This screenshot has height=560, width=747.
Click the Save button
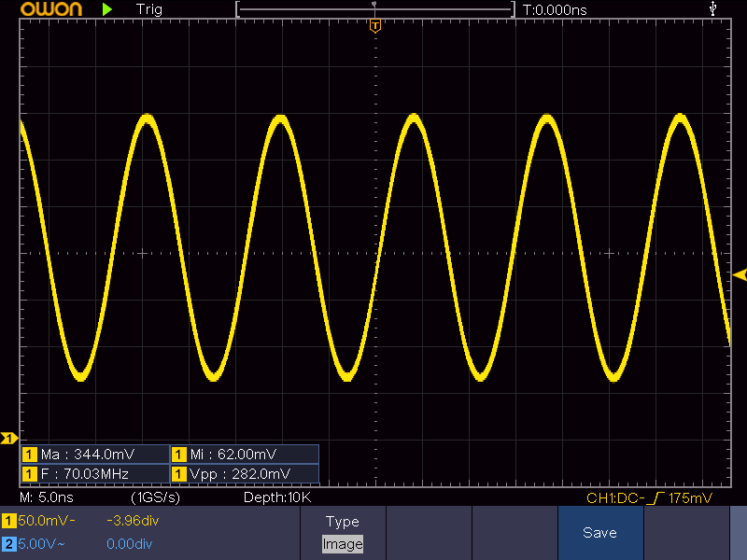tap(600, 533)
